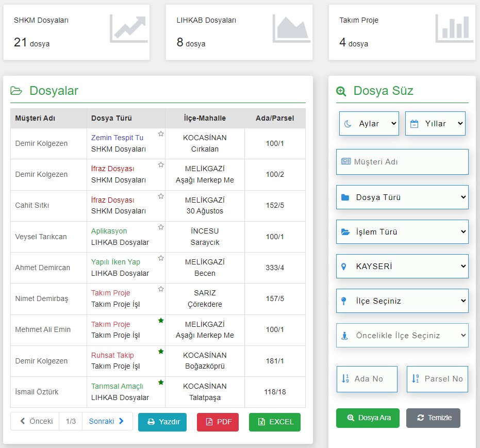This screenshot has height=448, width=480.
Task: Toggle the star on Tarımsal Amaçlı file row
Action: tap(161, 382)
